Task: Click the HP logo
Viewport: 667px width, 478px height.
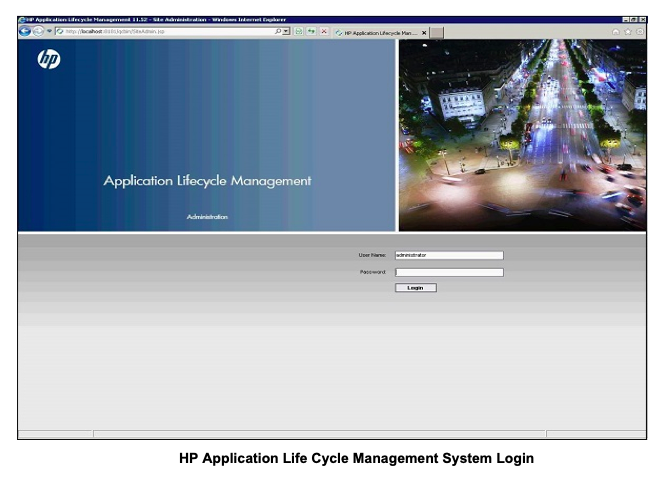Action: coord(49,59)
